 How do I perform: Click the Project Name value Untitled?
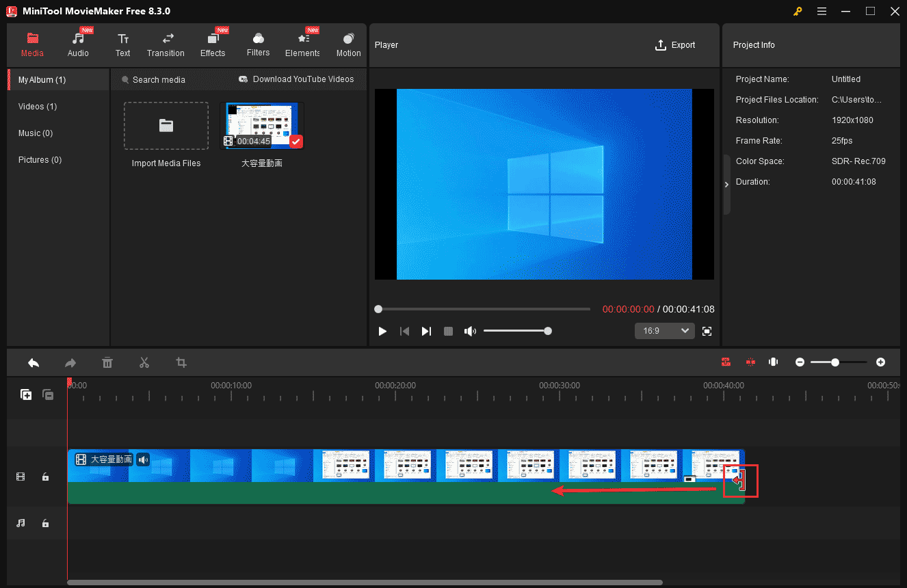click(x=846, y=79)
